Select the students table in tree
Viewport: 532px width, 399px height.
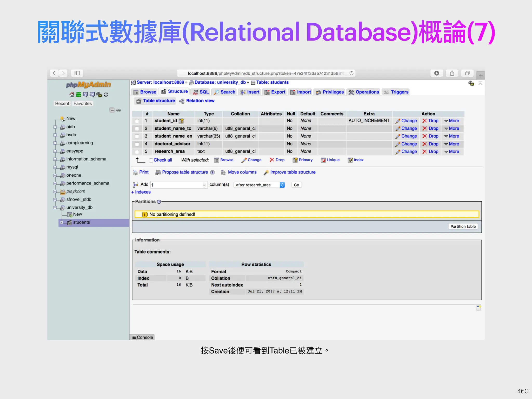[x=81, y=222]
